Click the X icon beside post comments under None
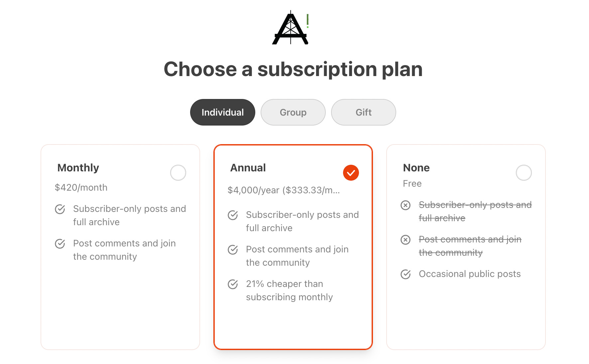Image resolution: width=589 pixels, height=364 pixels. point(406,240)
